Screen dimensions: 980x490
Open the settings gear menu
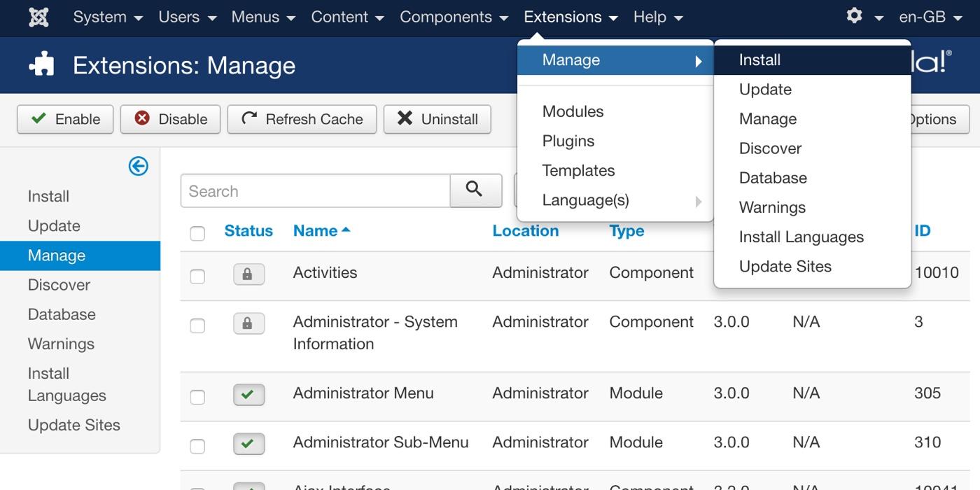[x=863, y=17]
